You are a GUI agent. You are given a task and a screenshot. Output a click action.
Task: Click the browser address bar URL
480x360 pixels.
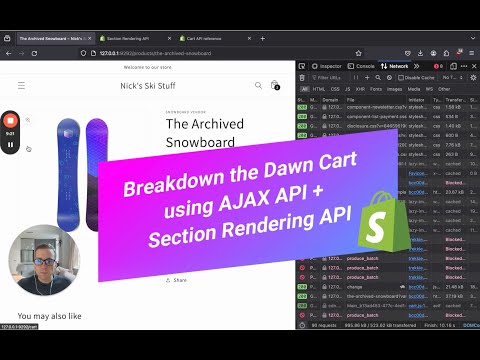pyautogui.click(x=155, y=53)
